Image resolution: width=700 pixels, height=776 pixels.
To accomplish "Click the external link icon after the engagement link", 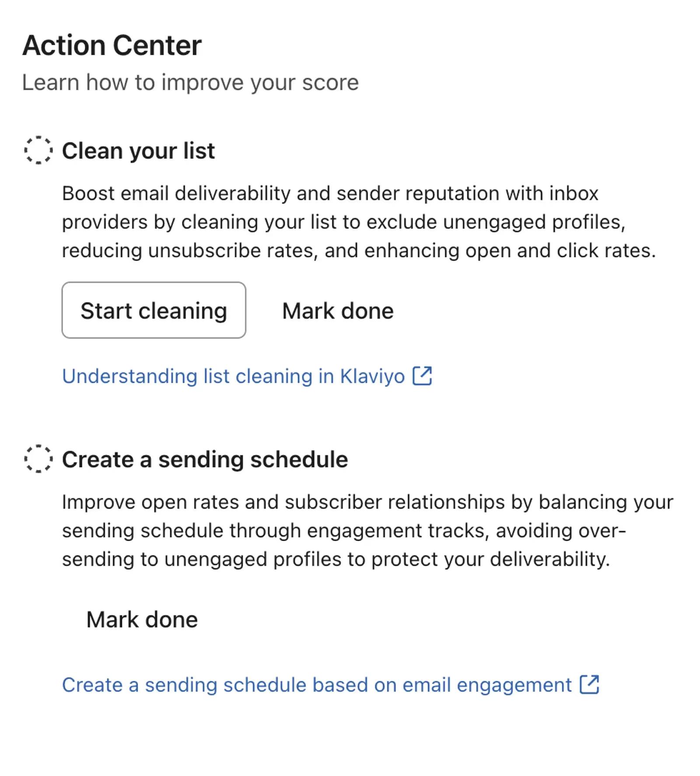I will tap(590, 685).
